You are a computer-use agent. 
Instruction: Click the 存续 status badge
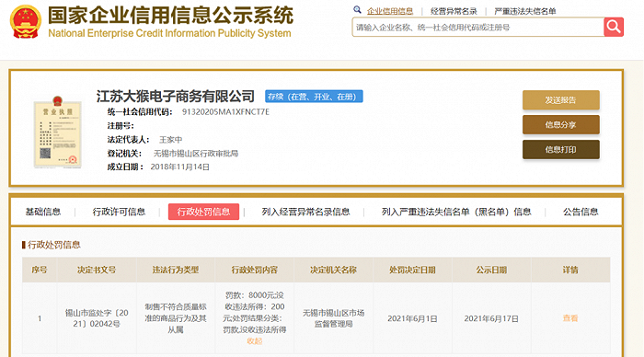coord(314,97)
